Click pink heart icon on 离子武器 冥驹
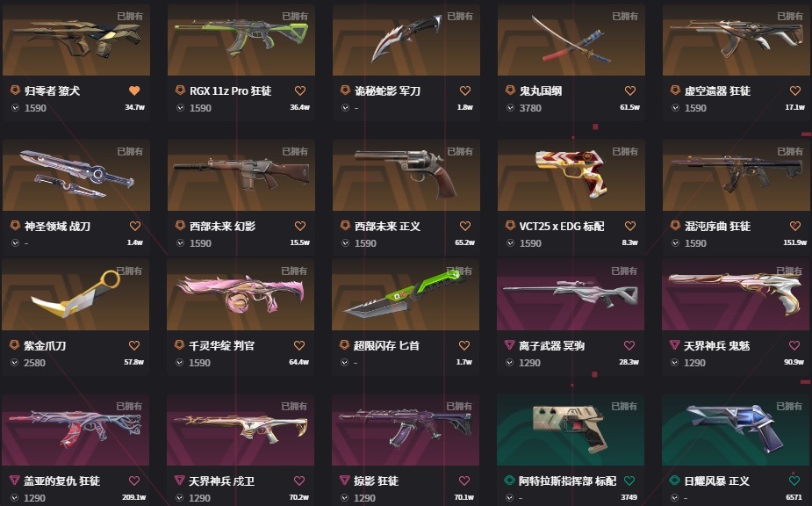 629,345
